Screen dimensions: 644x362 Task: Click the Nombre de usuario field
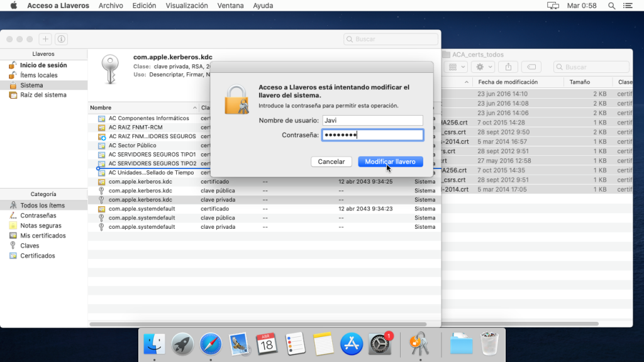372,120
